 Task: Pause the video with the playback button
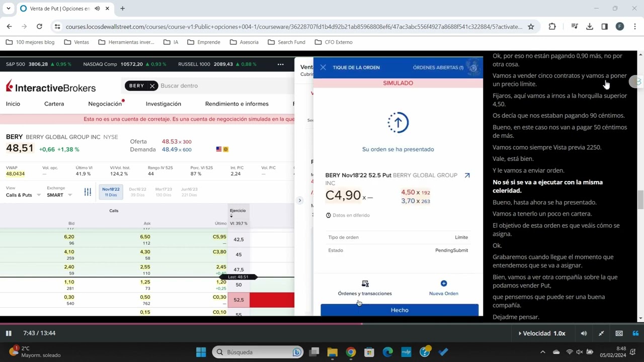coord(9,333)
